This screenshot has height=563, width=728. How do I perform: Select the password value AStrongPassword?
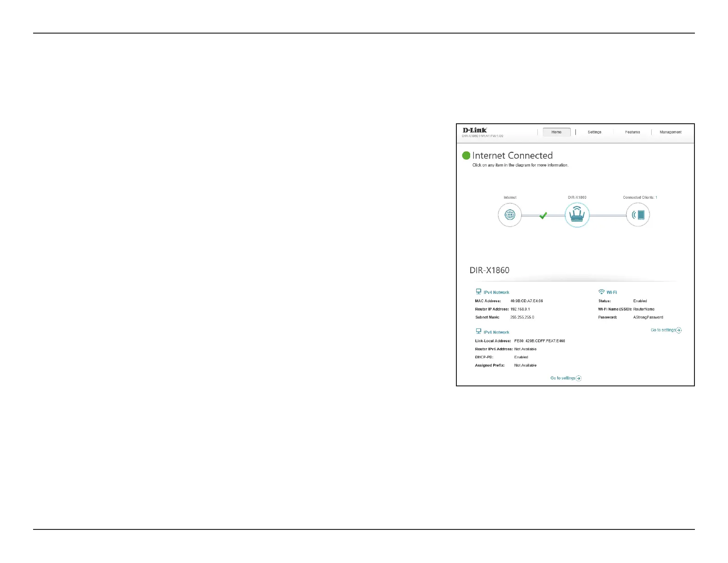[648, 317]
